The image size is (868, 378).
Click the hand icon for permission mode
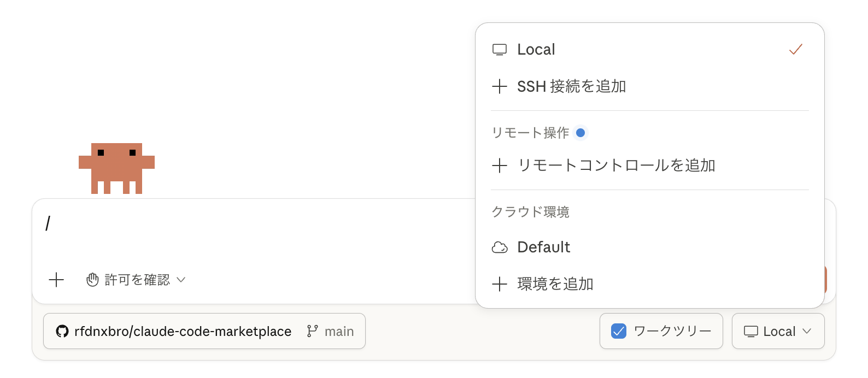tap(92, 280)
